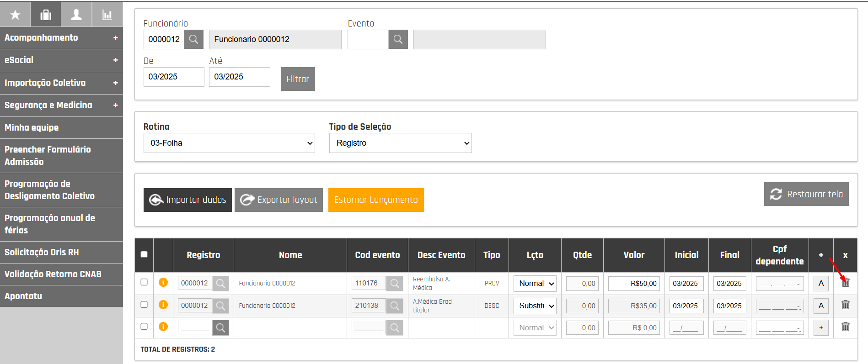This screenshot has width=868, height=364.
Task: Delete the Reembolso A. Médica row
Action: [845, 283]
